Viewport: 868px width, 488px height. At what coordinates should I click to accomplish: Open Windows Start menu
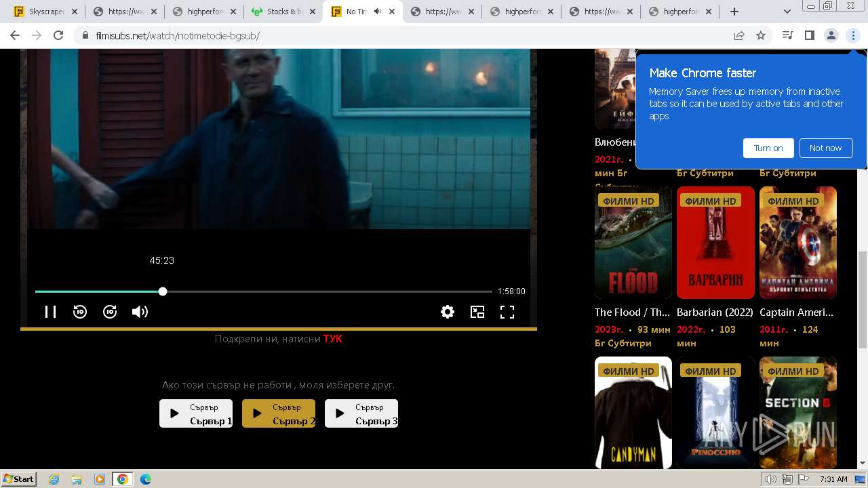[19, 479]
